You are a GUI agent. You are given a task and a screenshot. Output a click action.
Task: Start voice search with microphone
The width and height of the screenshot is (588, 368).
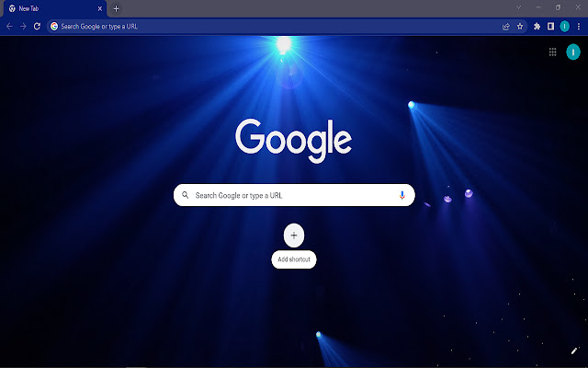click(402, 195)
